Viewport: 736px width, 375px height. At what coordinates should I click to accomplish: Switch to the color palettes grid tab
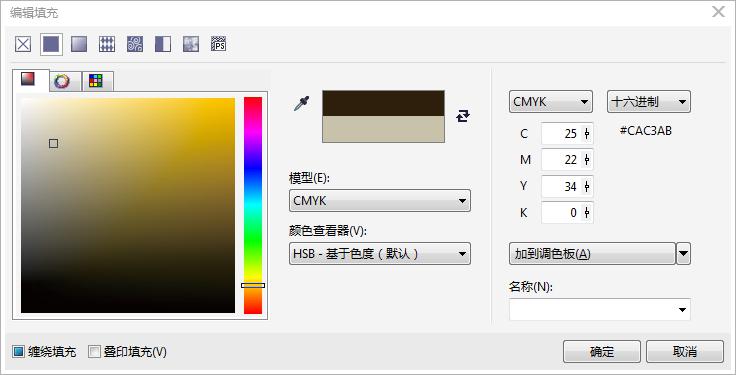point(96,81)
